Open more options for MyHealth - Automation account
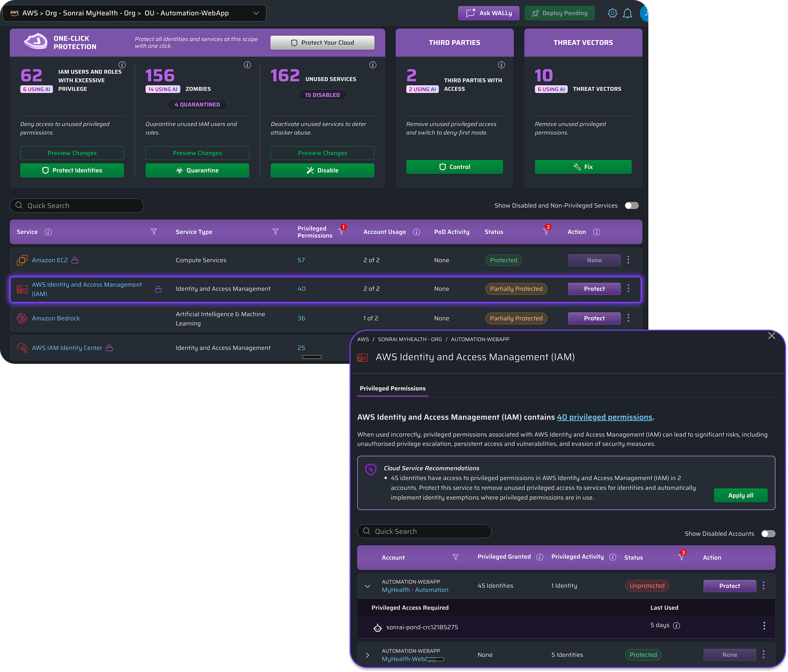This screenshot has height=672, width=788. pyautogui.click(x=764, y=586)
